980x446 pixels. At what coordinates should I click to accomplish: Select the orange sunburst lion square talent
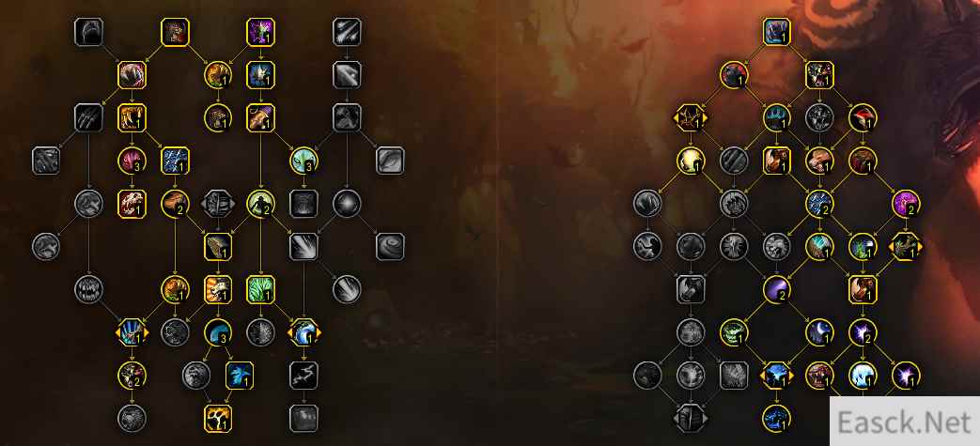pos(217,289)
